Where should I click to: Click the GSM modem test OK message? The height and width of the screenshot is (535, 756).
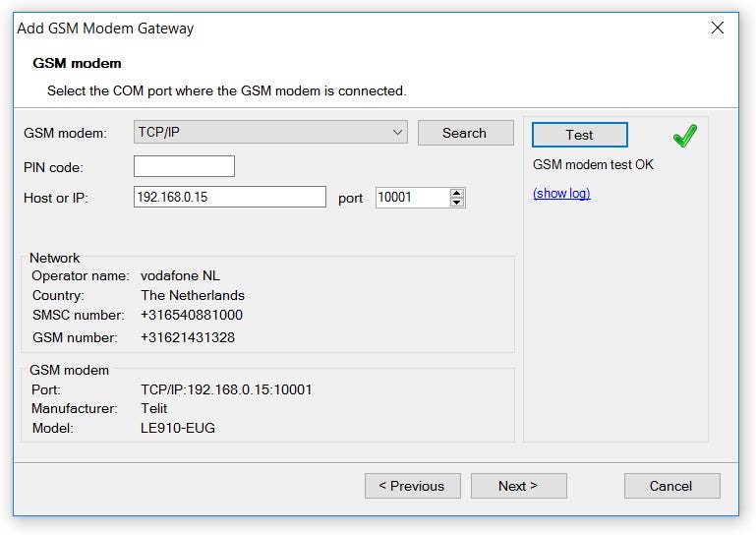click(x=593, y=164)
